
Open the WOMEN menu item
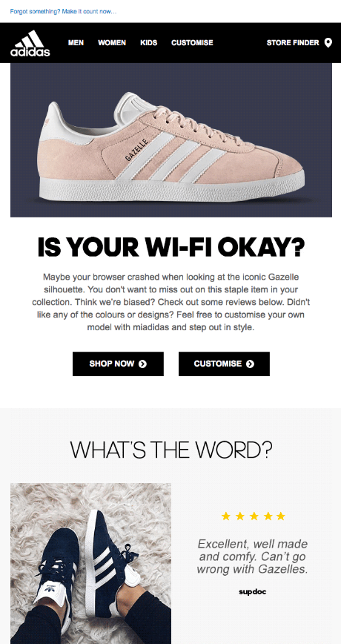tap(112, 43)
